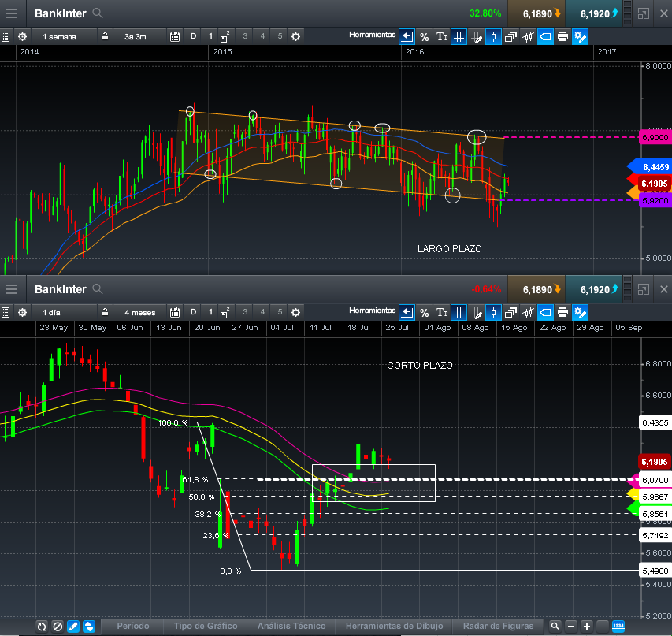
Task: Toggle candlestick mode in bottom toolbar
Action: coord(493,313)
